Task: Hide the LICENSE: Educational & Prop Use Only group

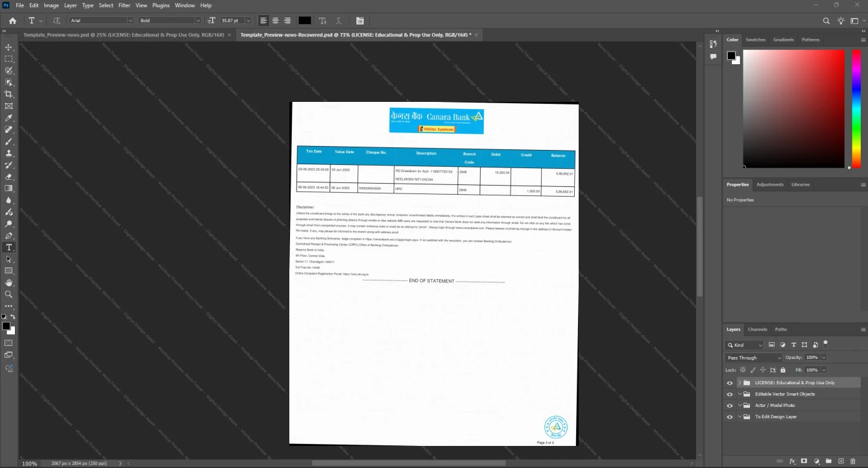Action: [x=730, y=383]
